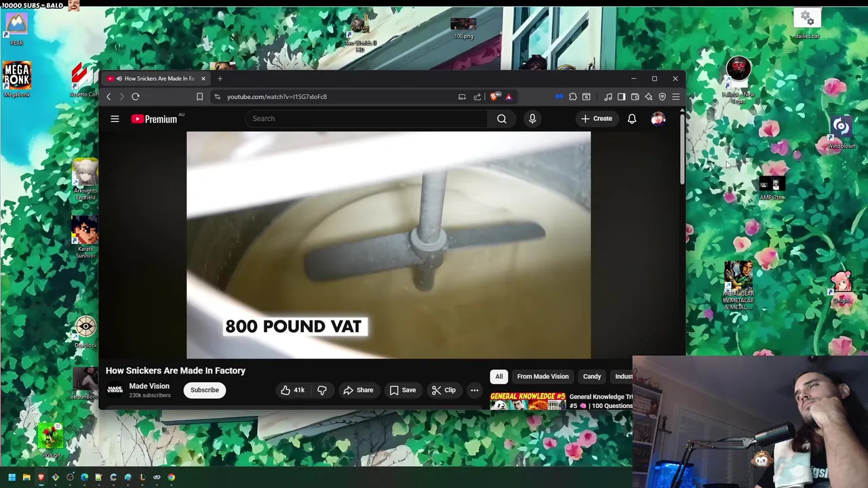868x488 pixels.
Task: Open Windblown desktop shortcut
Action: (x=841, y=132)
